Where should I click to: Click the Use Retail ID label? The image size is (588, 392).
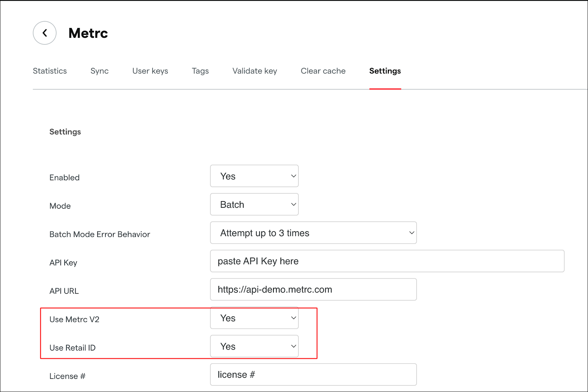click(x=73, y=348)
